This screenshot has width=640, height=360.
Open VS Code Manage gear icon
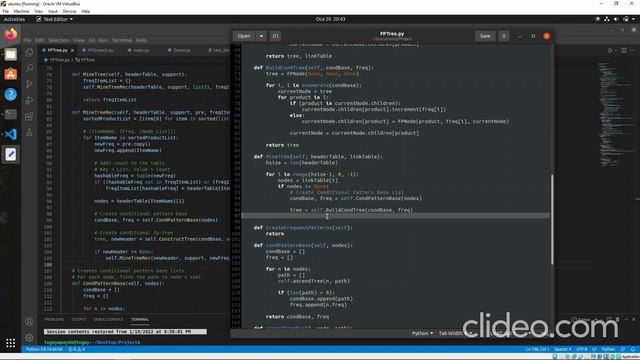[29, 338]
